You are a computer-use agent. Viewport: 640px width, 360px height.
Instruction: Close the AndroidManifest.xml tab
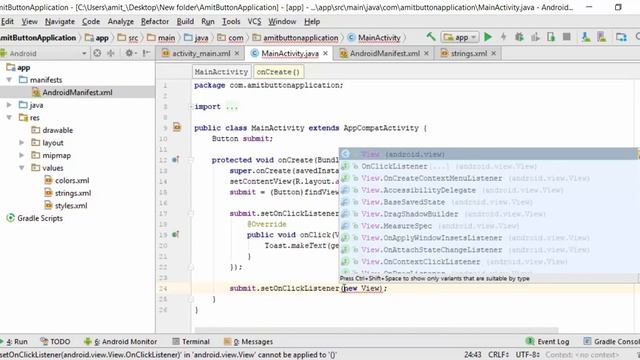point(426,53)
